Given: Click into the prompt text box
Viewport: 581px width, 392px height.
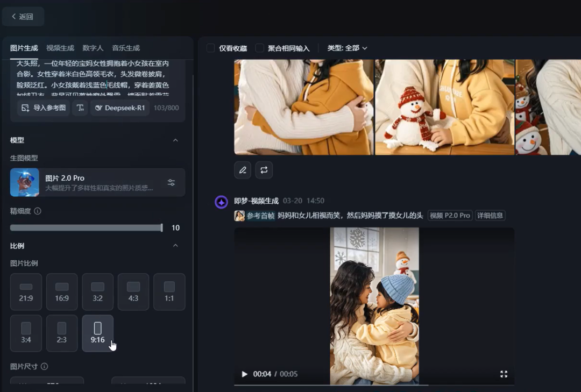Looking at the screenshot, I should (93, 79).
